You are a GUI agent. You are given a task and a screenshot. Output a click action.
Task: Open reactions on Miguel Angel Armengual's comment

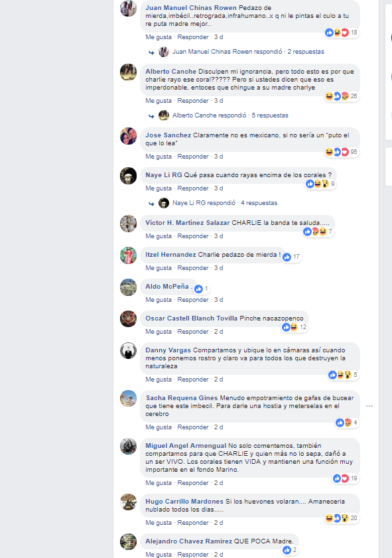345,478
